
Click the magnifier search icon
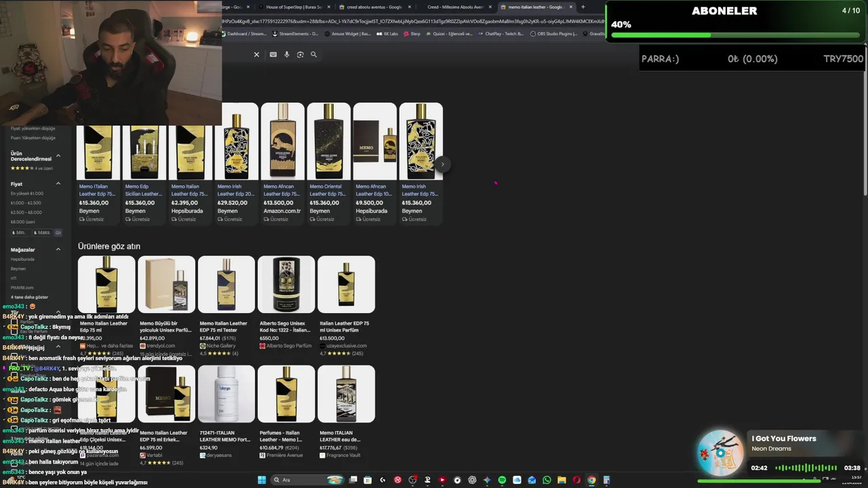(x=313, y=54)
